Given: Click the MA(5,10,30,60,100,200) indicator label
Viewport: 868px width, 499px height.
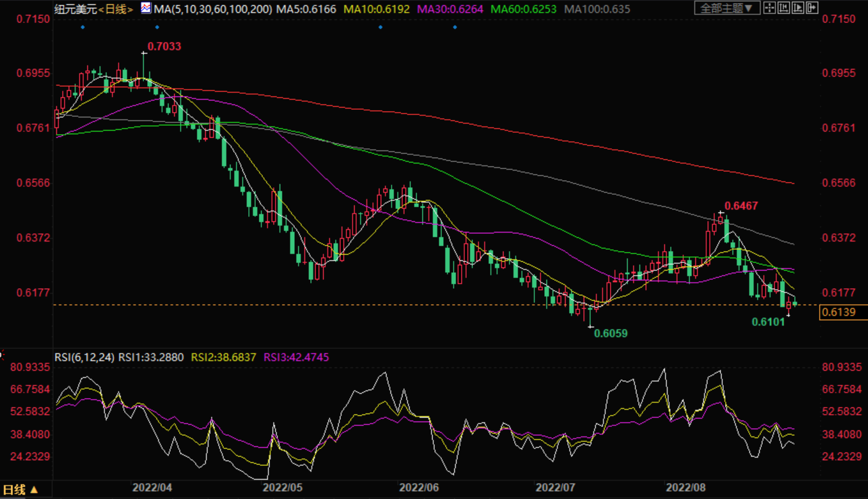Looking at the screenshot, I should coord(213,9).
